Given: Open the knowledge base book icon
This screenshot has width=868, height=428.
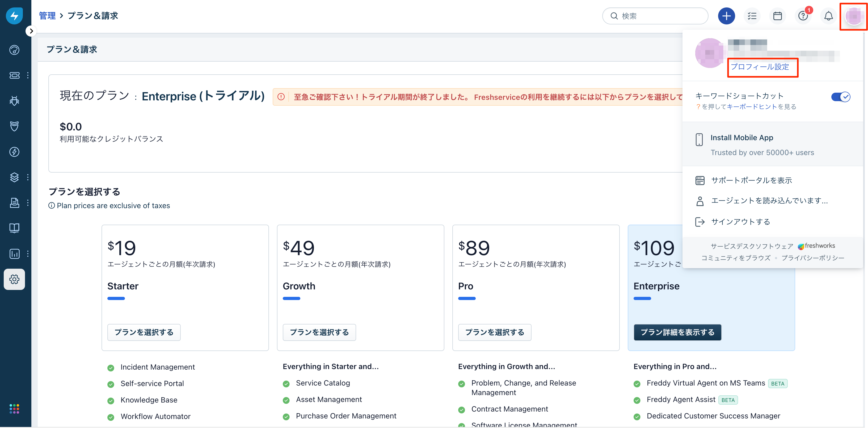Looking at the screenshot, I should point(14,228).
